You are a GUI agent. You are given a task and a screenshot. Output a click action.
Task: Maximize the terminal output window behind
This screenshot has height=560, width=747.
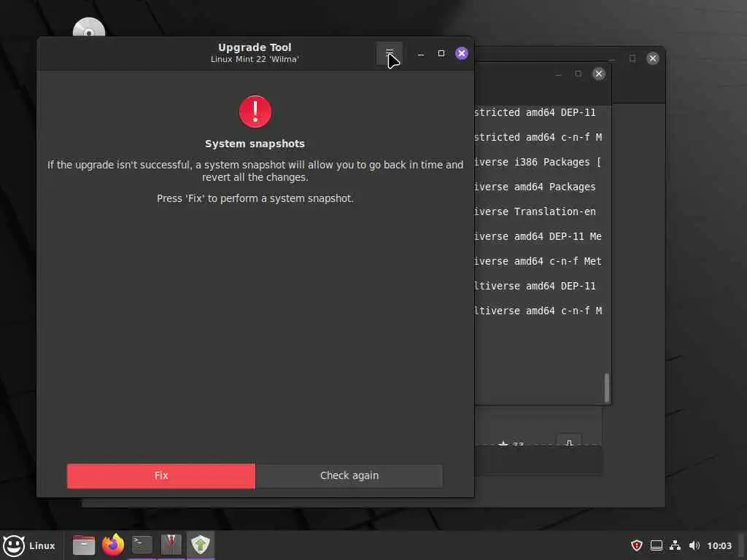pyautogui.click(x=578, y=74)
